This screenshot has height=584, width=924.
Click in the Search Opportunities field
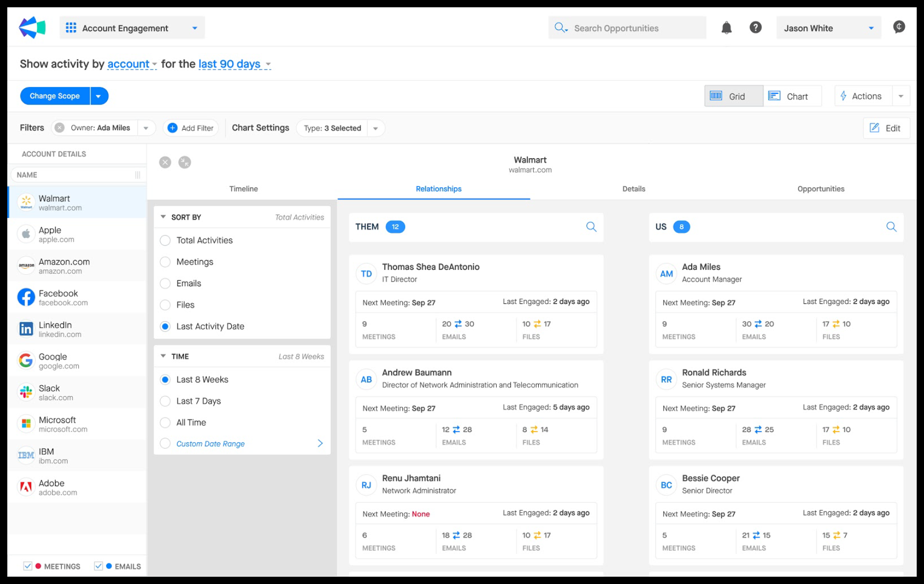click(627, 28)
